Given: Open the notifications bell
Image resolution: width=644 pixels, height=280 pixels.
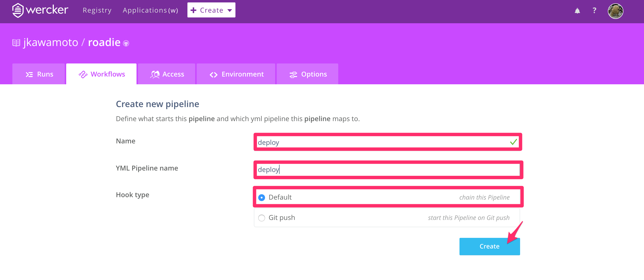Looking at the screenshot, I should pos(577,11).
